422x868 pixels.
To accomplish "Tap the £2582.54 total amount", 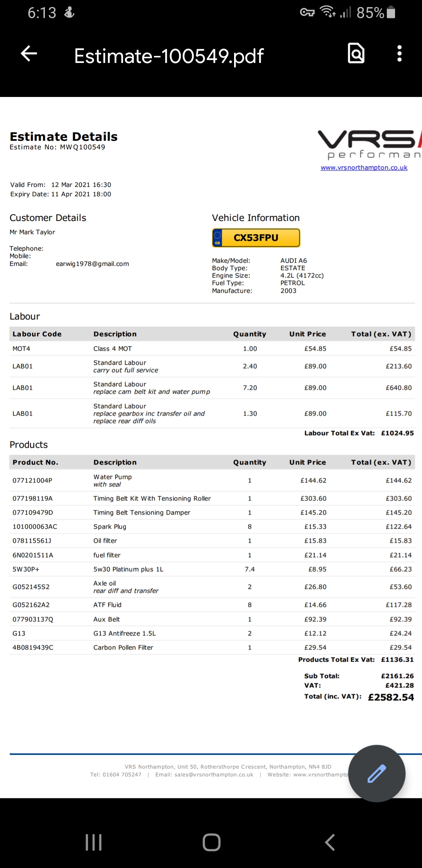I will pos(391,697).
